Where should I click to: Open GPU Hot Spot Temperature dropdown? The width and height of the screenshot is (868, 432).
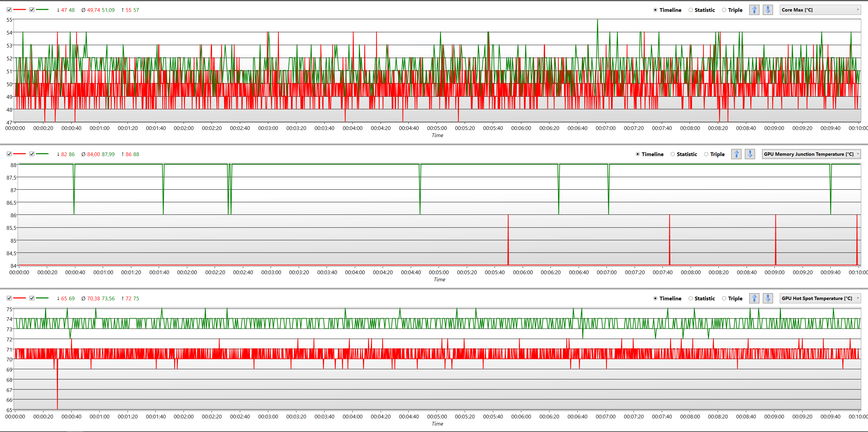click(821, 298)
